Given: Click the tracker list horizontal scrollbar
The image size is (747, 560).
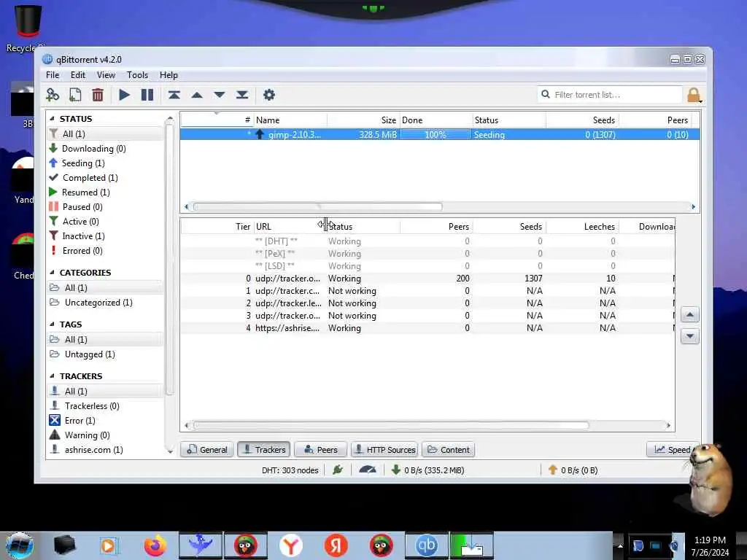Looking at the screenshot, I should pyautogui.click(x=391, y=425).
